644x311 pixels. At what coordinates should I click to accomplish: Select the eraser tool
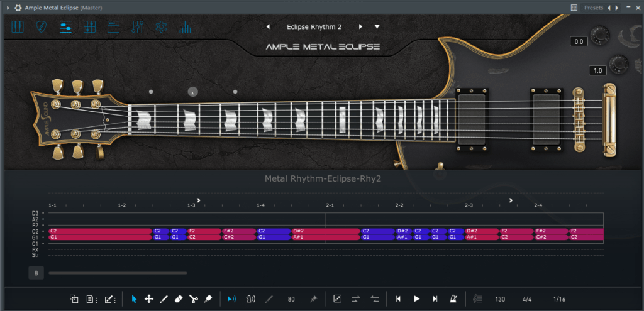click(x=178, y=299)
